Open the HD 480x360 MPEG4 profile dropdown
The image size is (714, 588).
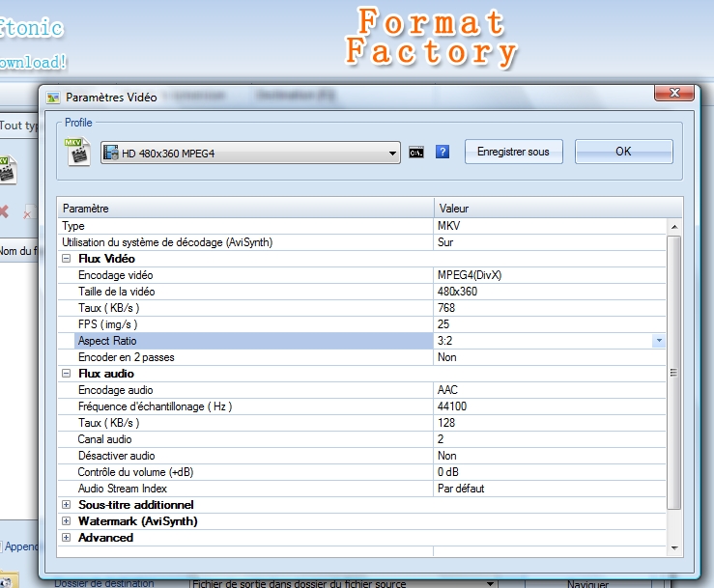[x=250, y=153]
